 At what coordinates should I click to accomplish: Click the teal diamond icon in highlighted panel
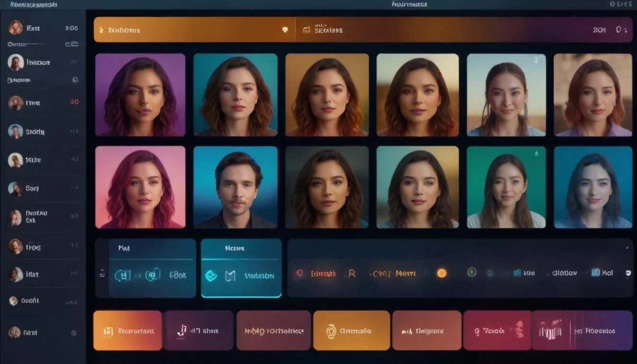pyautogui.click(x=211, y=276)
